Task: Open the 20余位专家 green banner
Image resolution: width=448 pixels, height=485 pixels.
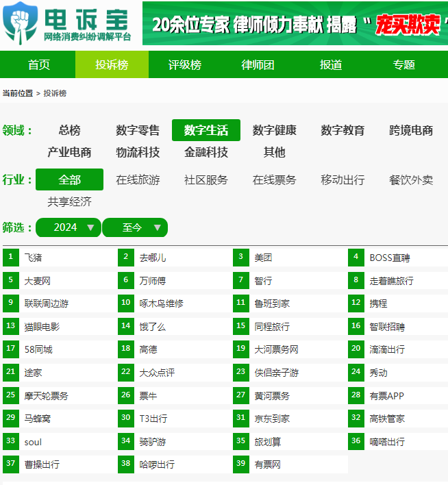Action: pyautogui.click(x=295, y=23)
